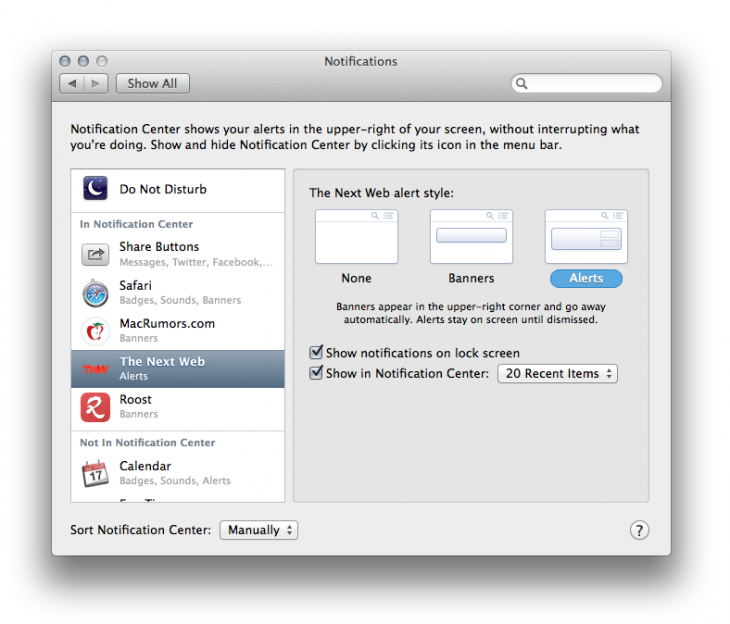The width and height of the screenshot is (730, 624).
Task: Select the highlighted Alerts label
Action: point(586,278)
